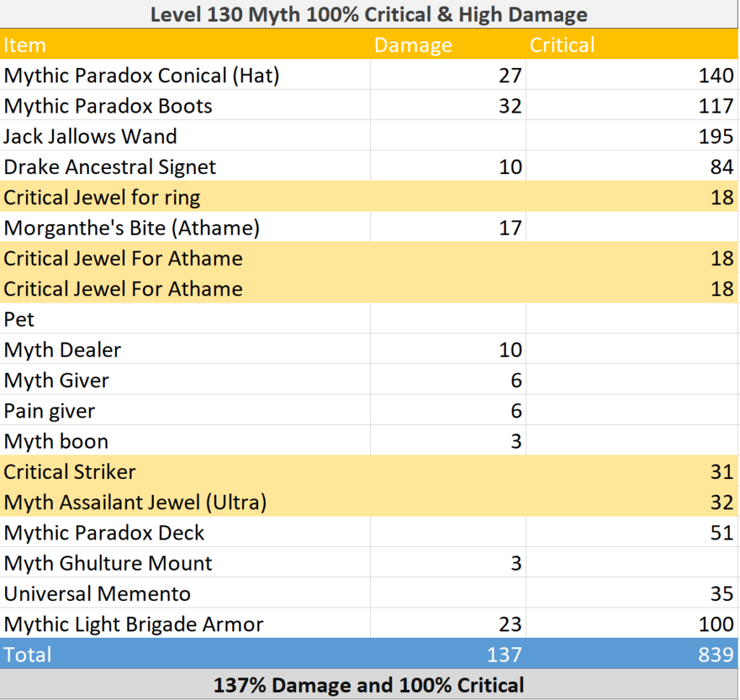Screen dimensions: 740x700
Task: Select critical value 84 for Drake Ancestral Signet
Action: pos(632,166)
